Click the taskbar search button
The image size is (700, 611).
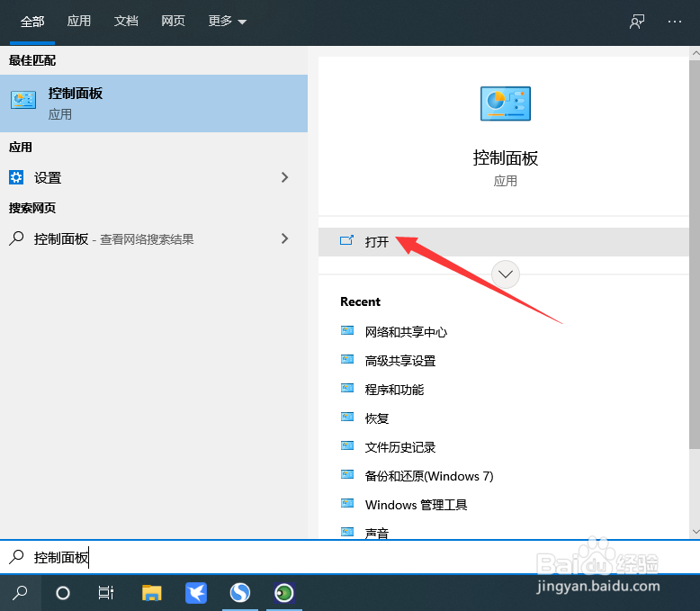click(20, 593)
